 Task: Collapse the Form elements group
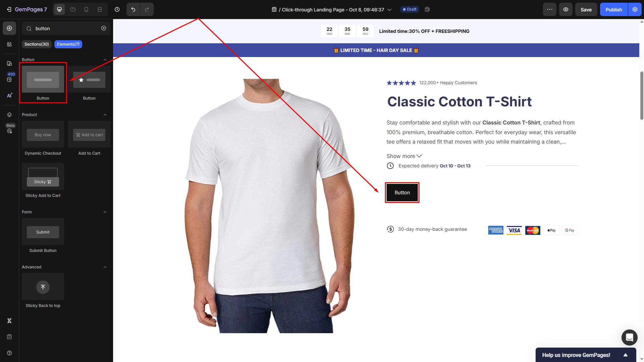[105, 212]
